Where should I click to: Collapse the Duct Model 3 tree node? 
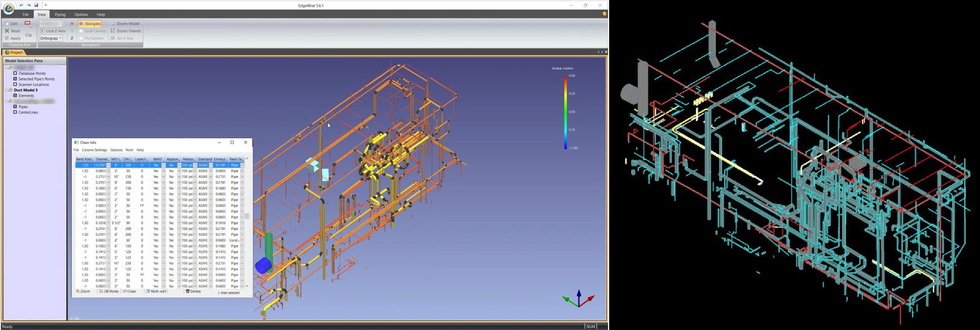click(6, 90)
